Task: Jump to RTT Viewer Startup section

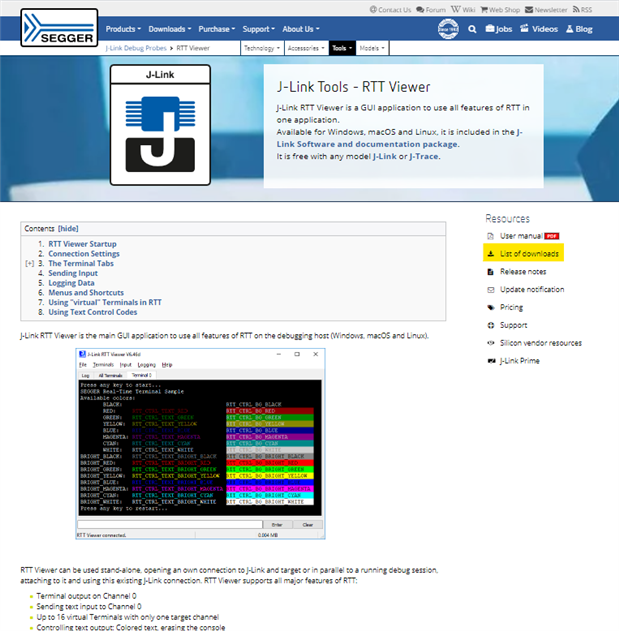Action: tap(83, 244)
